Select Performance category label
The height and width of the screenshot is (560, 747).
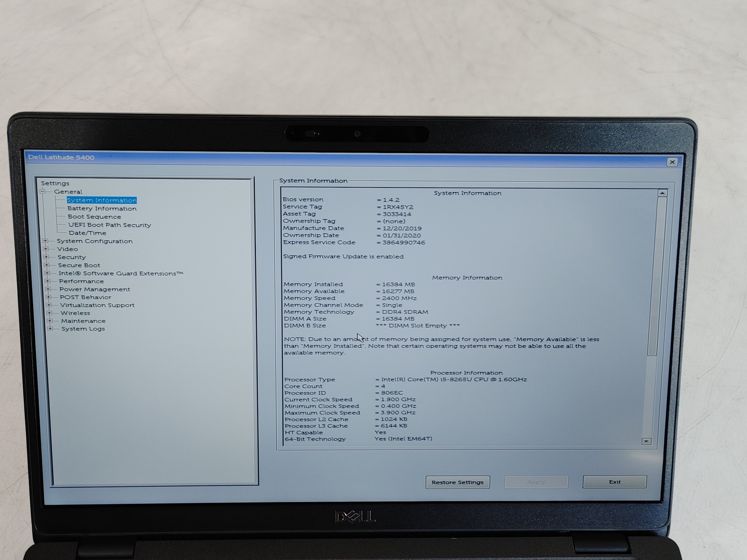click(82, 281)
